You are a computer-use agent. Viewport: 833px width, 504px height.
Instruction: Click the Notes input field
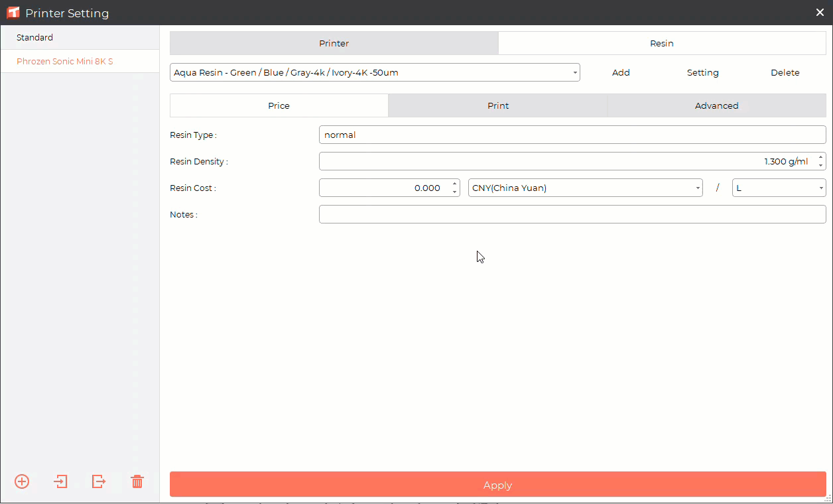pyautogui.click(x=572, y=214)
